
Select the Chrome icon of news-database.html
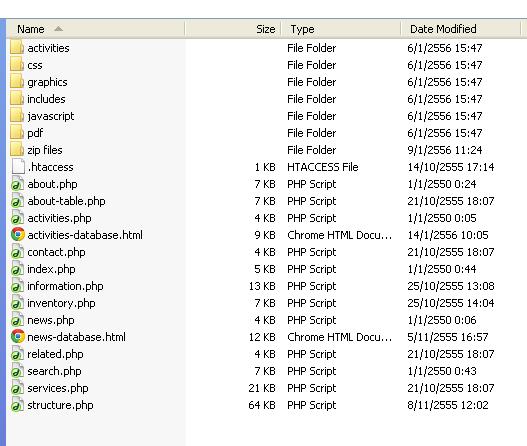[18, 337]
